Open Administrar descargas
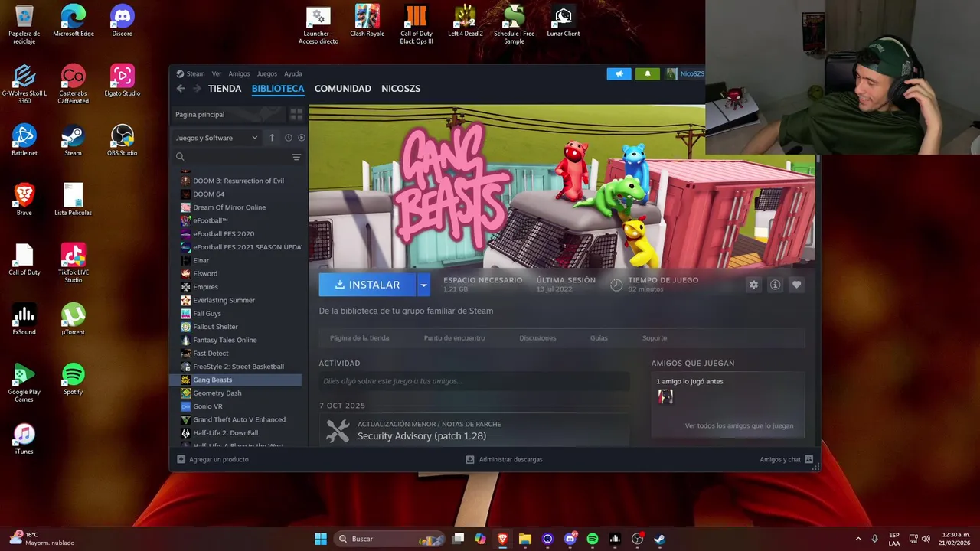The width and height of the screenshot is (980, 551). pos(505,459)
